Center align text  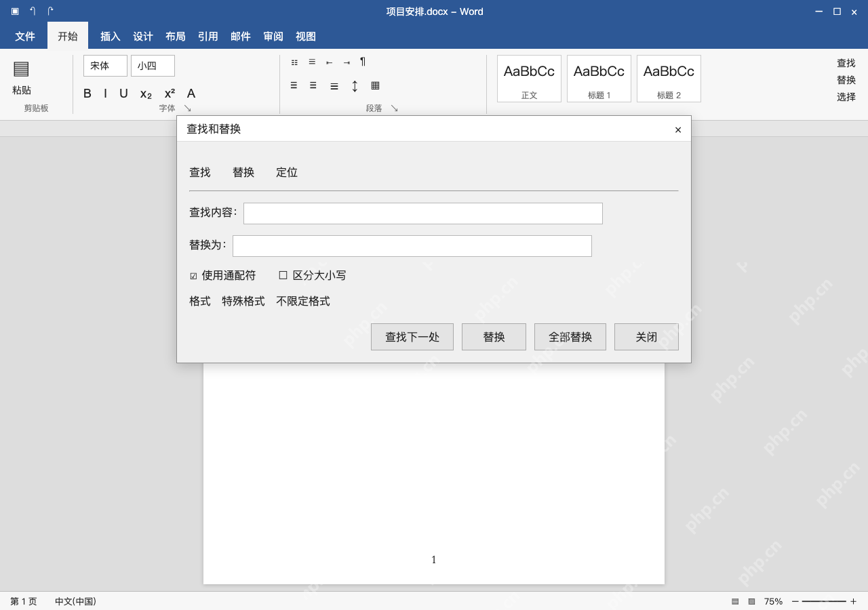point(313,85)
